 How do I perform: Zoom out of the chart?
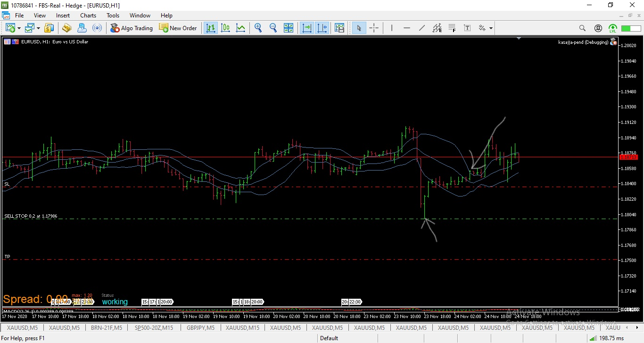[273, 28]
